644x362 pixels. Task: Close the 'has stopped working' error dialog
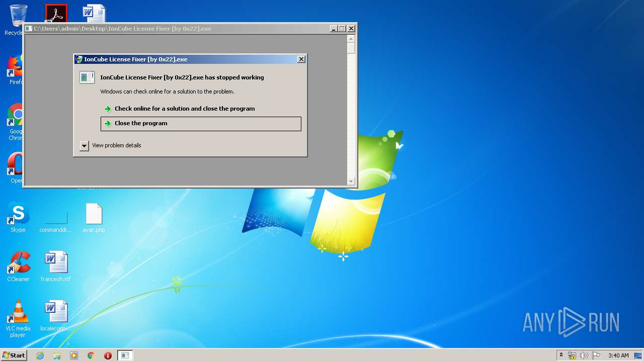point(301,59)
